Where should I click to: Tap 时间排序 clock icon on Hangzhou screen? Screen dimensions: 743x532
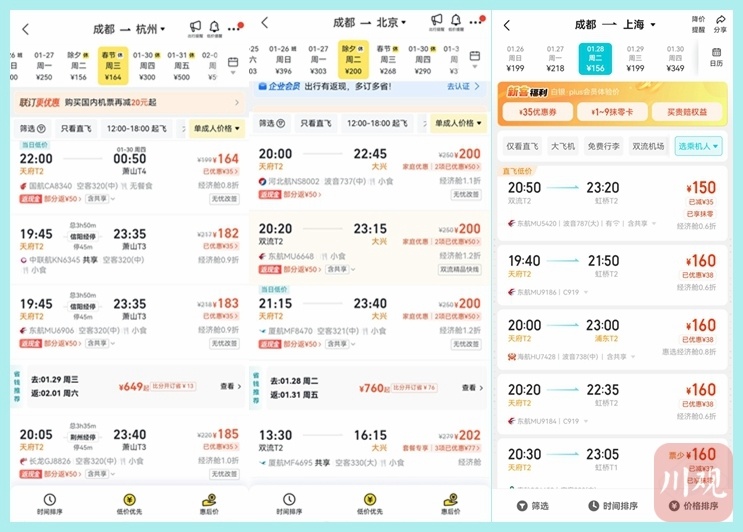[47, 504]
